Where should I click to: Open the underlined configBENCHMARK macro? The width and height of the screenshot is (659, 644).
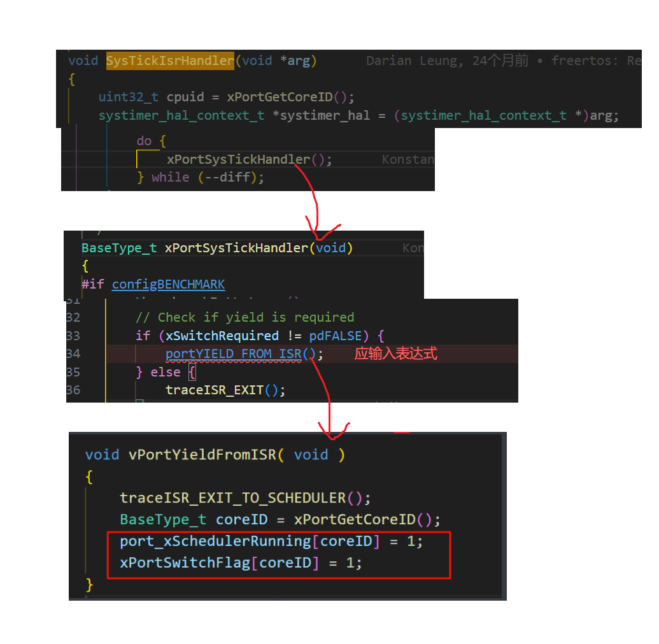[169, 284]
